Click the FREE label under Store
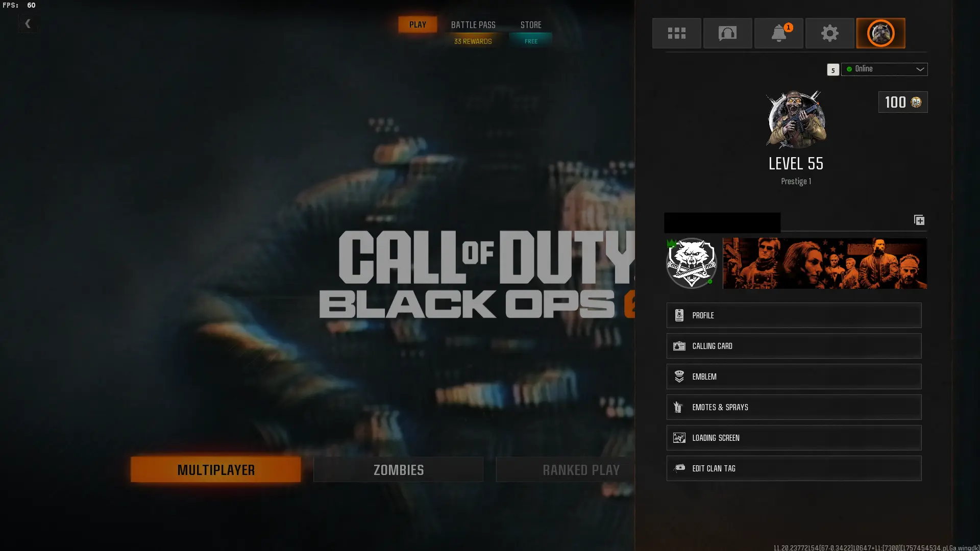This screenshot has width=980, height=551. click(x=531, y=41)
